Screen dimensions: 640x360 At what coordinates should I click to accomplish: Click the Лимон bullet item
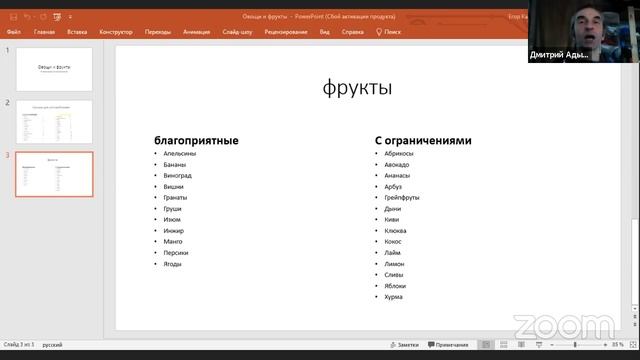click(394, 264)
